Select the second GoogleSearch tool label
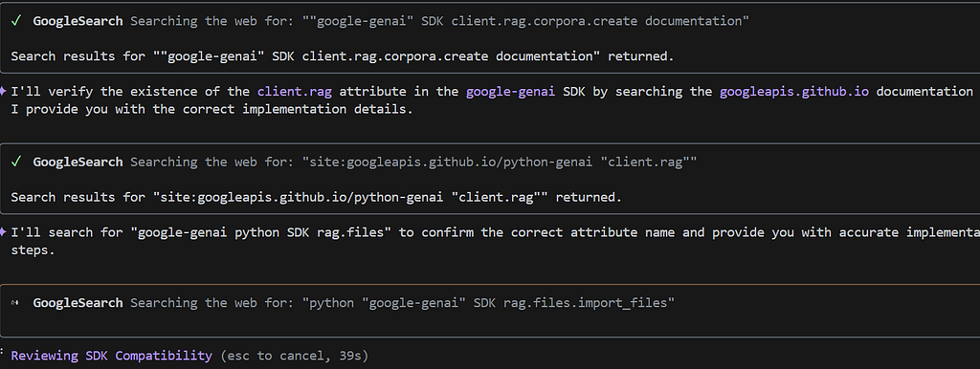The width and height of the screenshot is (980, 369). click(x=78, y=163)
